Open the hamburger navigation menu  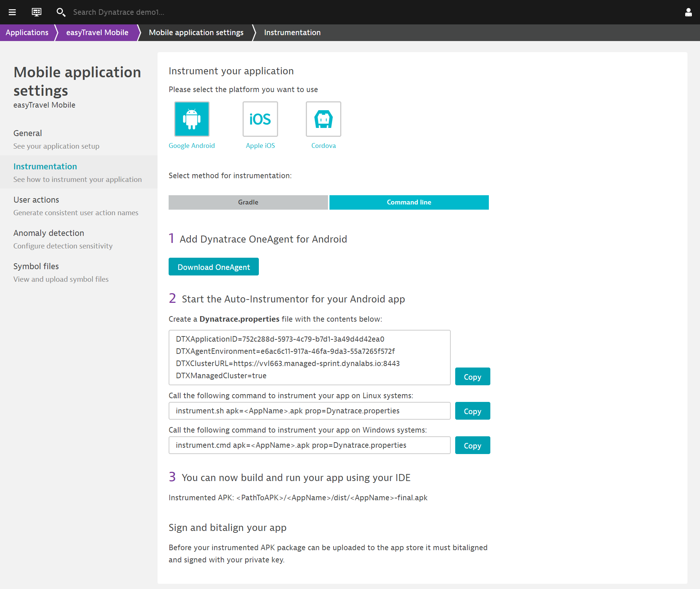pos(12,12)
